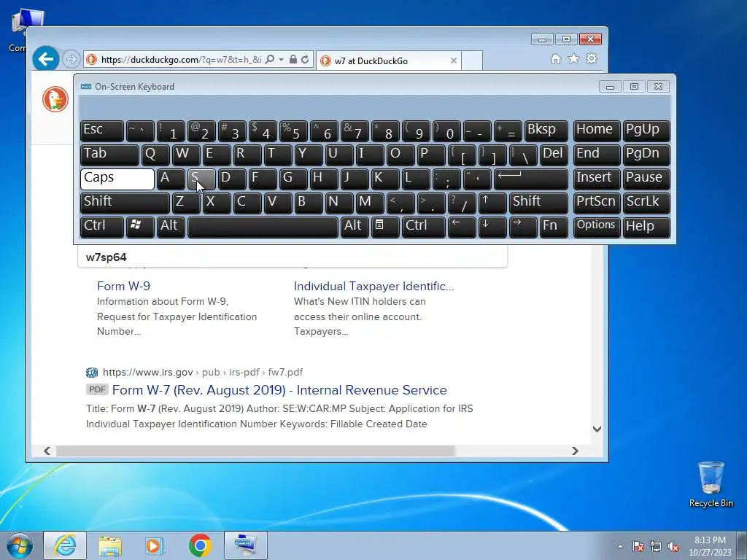
Task: Toggle the right Ctrl key
Action: pyautogui.click(x=424, y=227)
